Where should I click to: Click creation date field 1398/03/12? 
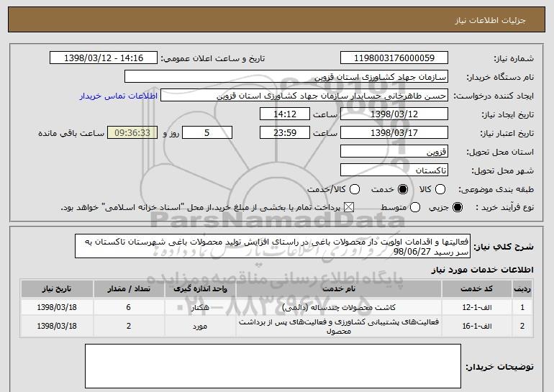pyautogui.click(x=394, y=114)
